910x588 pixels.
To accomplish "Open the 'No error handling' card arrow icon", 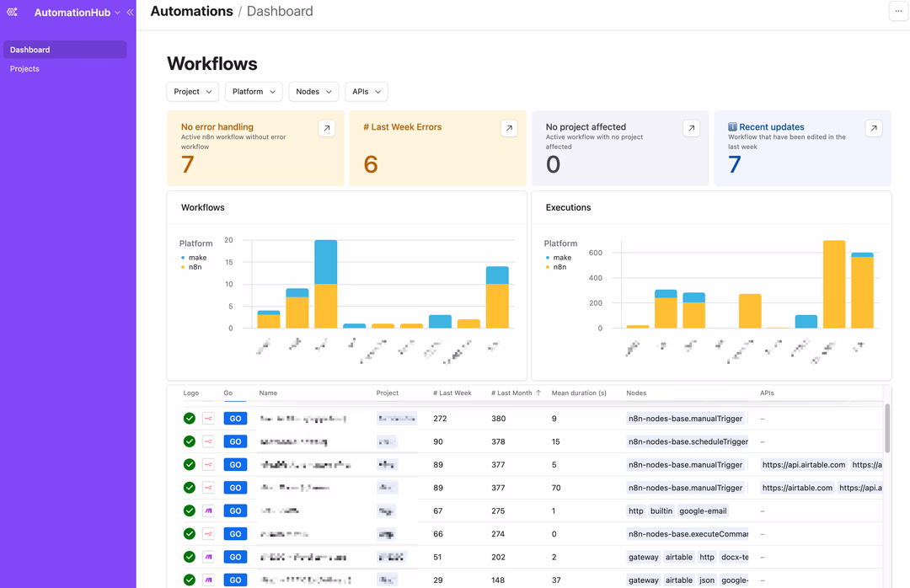I will 326,128.
